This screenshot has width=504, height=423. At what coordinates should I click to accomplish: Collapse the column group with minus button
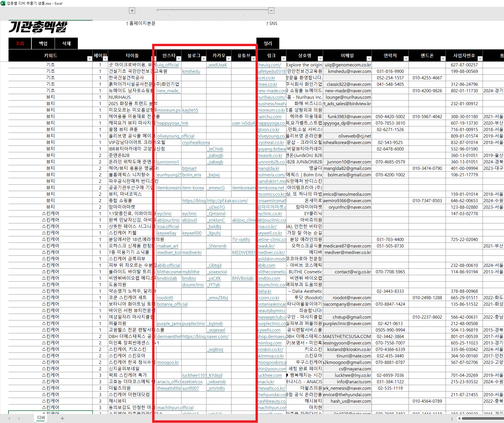271,11
